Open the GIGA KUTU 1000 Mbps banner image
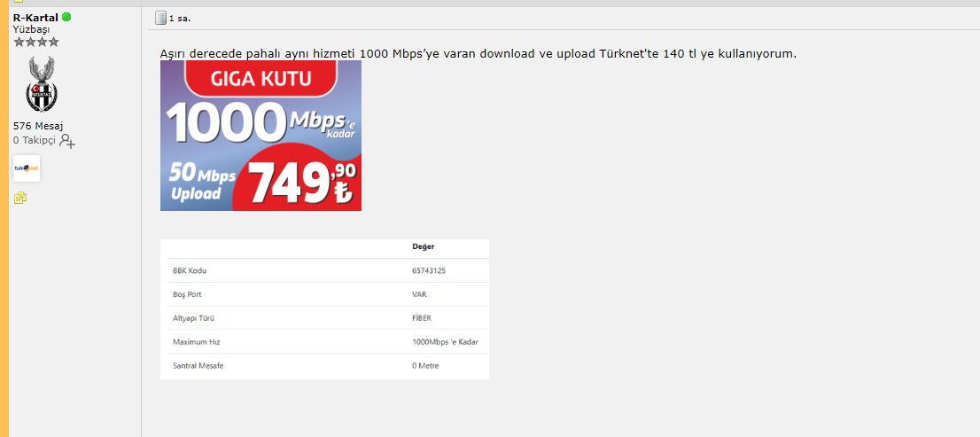This screenshot has height=437, width=980. click(261, 136)
